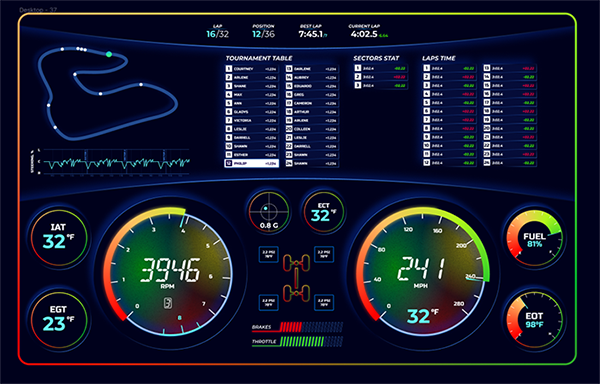Click the car chassis diagram icon
This screenshot has width=600, height=384.
point(296,278)
